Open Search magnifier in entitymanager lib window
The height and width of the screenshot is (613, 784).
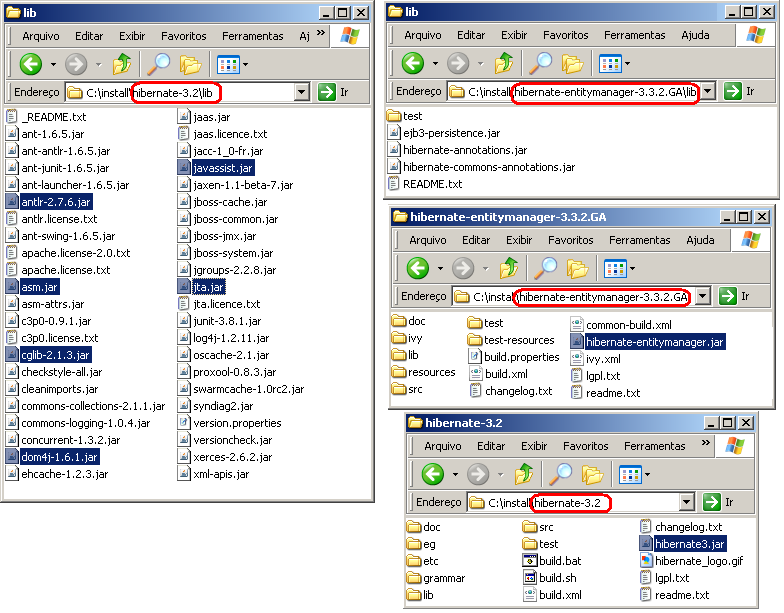540,63
